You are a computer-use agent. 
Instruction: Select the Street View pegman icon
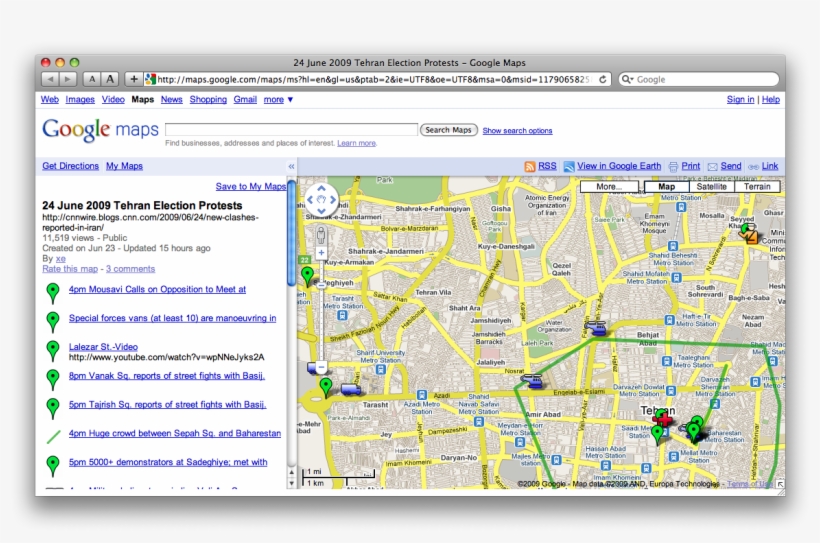[321, 234]
